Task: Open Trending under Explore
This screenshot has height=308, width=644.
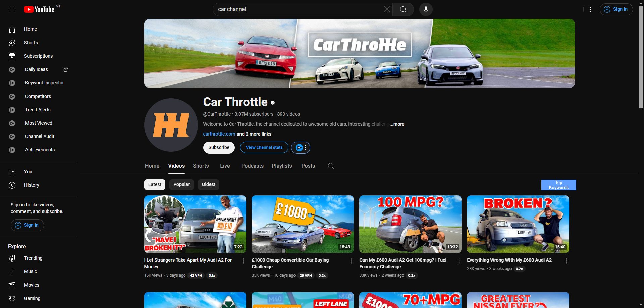Action: tap(38, 258)
